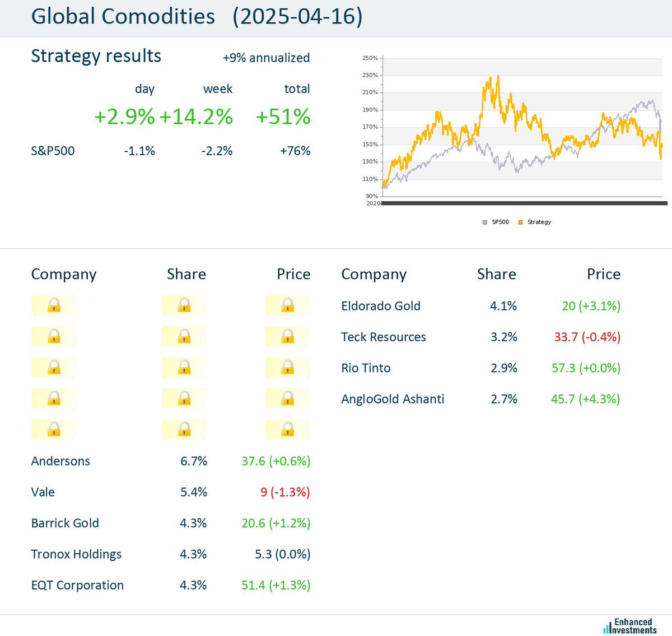672x636 pixels.
Task: Click the gray SP500 legend swatch
Action: 485,222
